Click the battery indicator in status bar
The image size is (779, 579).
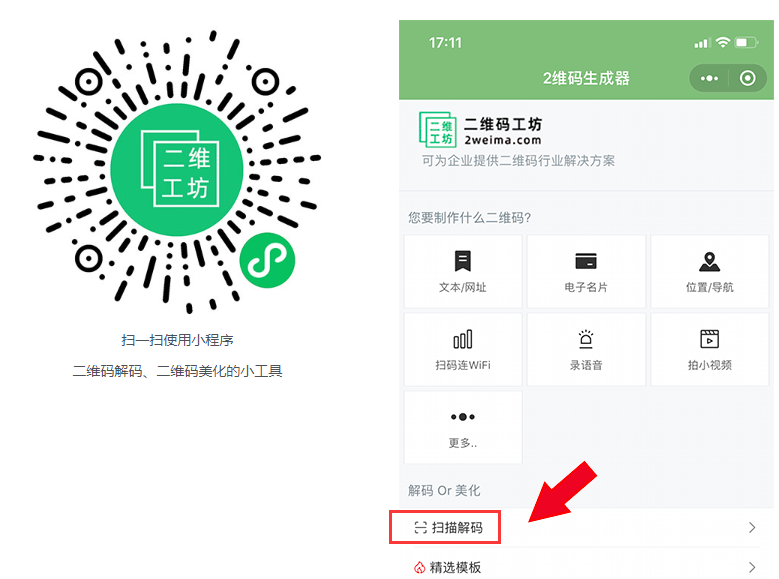(x=746, y=43)
